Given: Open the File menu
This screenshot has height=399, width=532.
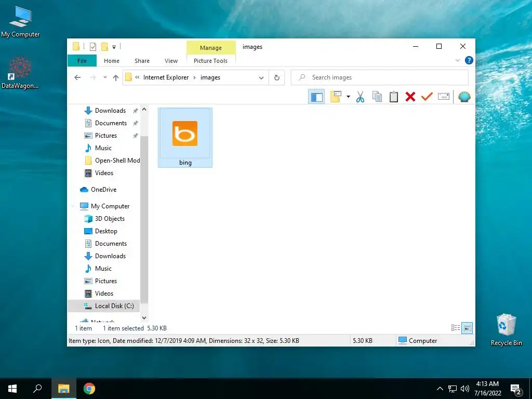Looking at the screenshot, I should 82,61.
